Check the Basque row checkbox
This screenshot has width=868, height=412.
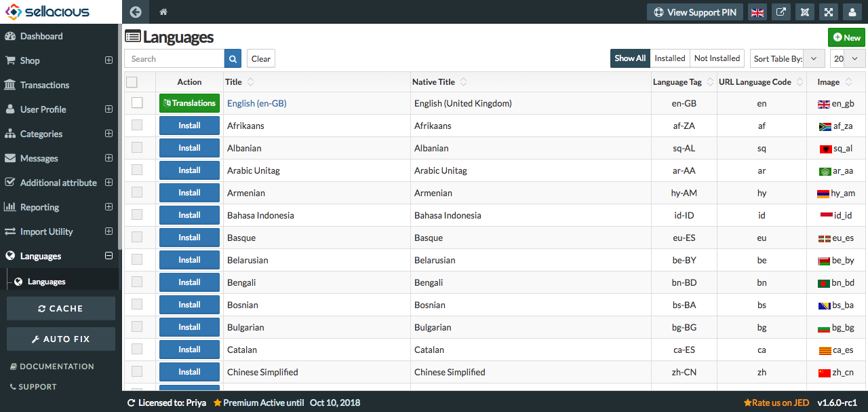[x=137, y=237]
